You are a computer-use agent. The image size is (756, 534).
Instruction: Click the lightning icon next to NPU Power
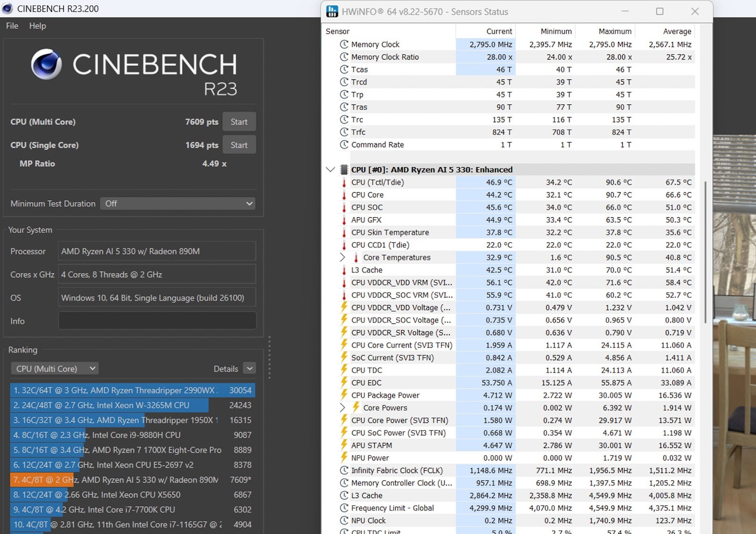coord(344,458)
